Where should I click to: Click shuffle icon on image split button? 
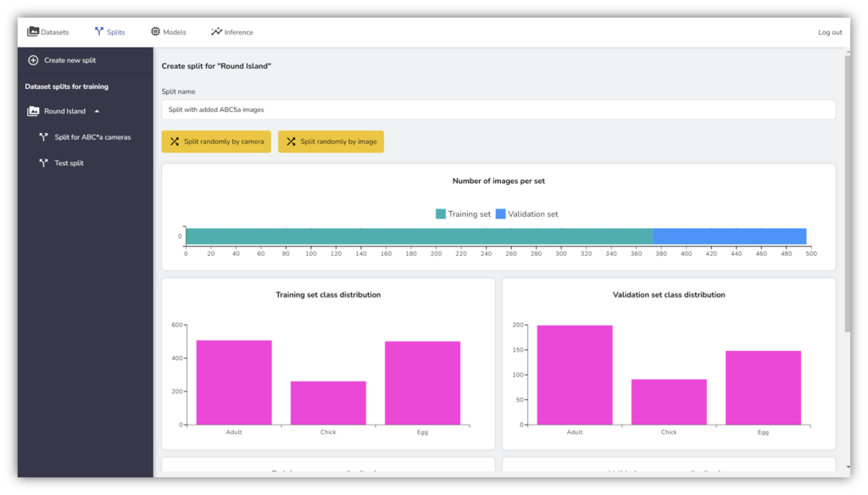[291, 142]
